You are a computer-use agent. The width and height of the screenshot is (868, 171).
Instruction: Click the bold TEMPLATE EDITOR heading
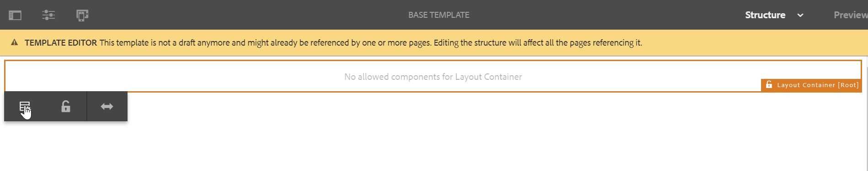[61, 42]
